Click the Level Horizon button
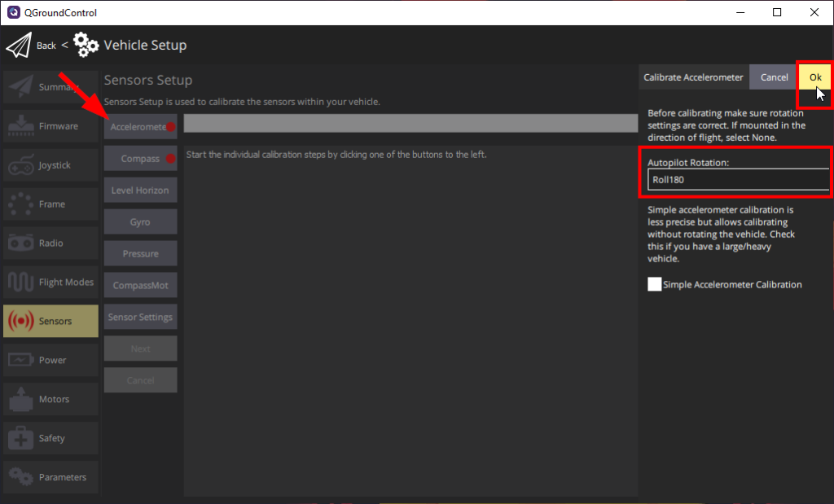 [140, 191]
